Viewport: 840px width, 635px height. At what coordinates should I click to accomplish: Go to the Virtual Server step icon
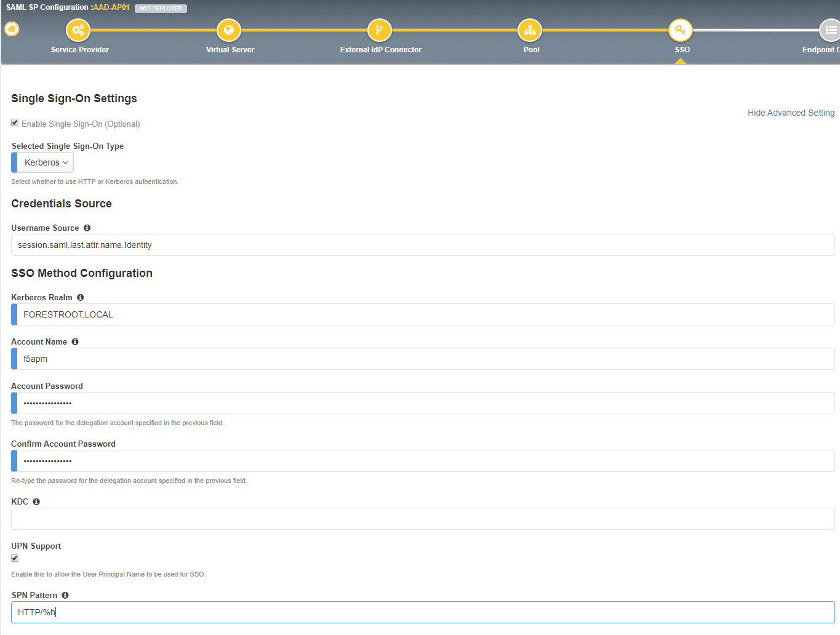[229, 30]
